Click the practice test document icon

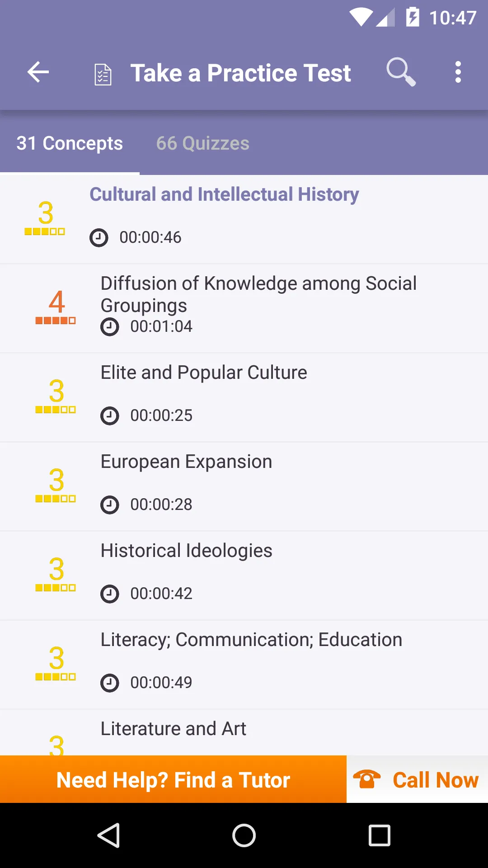[103, 75]
